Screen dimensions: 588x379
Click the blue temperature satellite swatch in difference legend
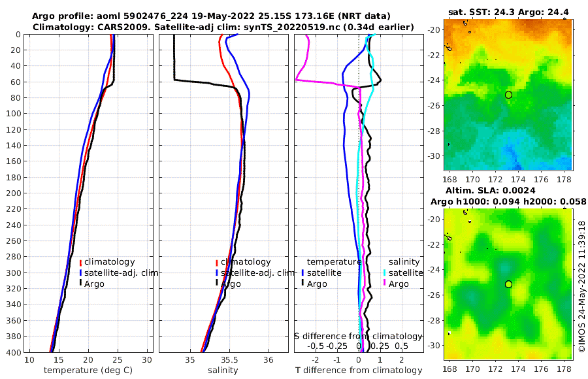(302, 272)
